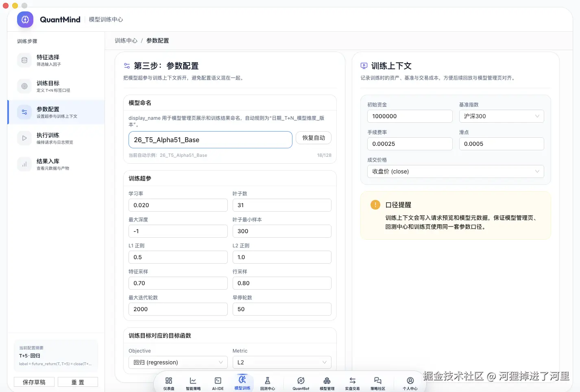Click the 口径提醒 warning icon
Viewport: 580px width, 392px height.
coord(375,205)
